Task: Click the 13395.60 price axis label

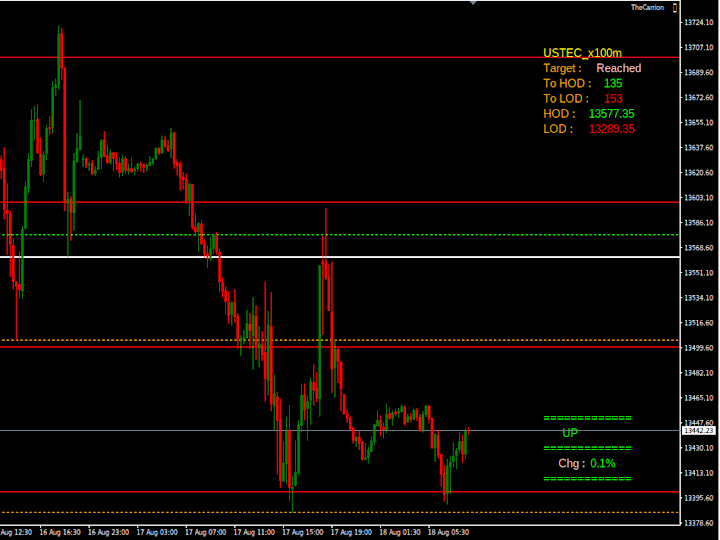Action: (x=698, y=498)
